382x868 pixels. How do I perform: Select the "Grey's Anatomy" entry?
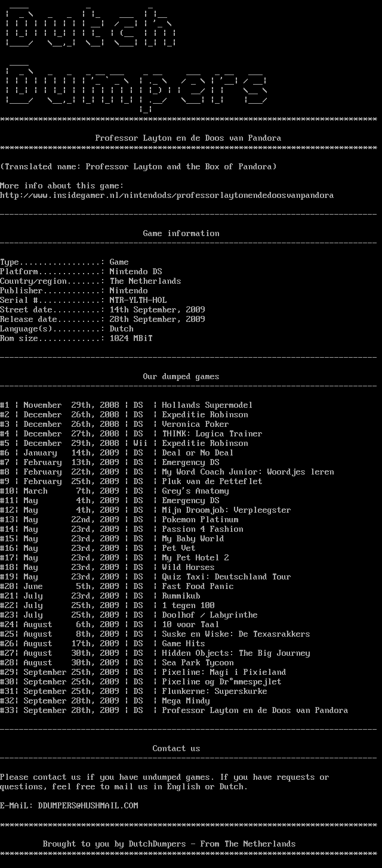click(x=195, y=491)
